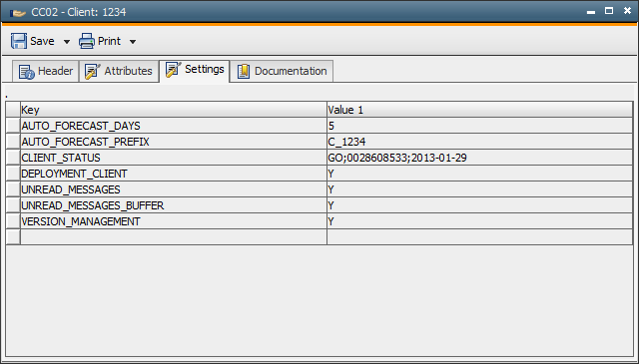639x364 pixels.
Task: Click the empty value cell in last row
Action: pyautogui.click(x=479, y=237)
